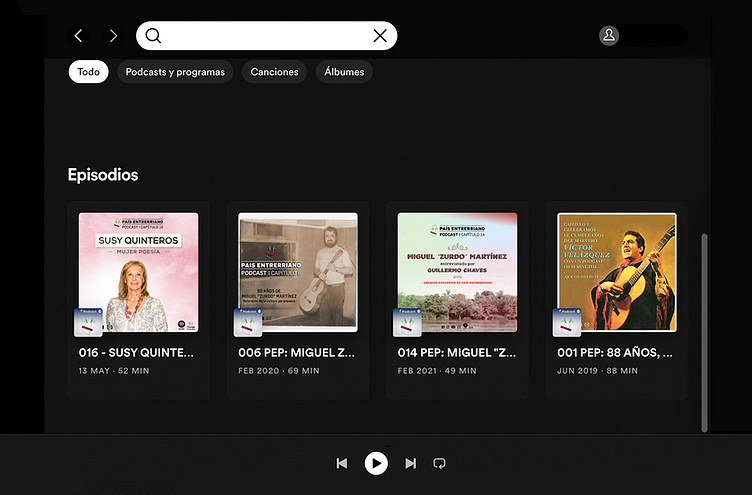Viewport: 752px width, 495px height.
Task: Filter by Podcasts y programas
Action: point(175,72)
